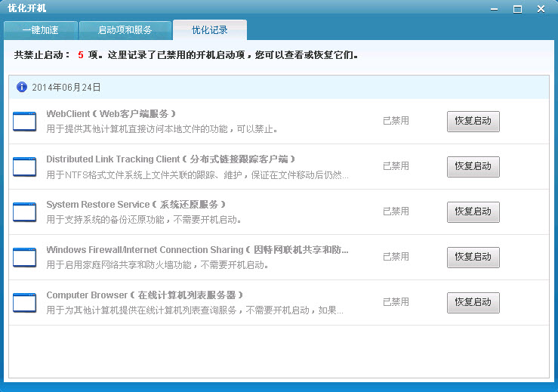Restore startup for Distributed Link Tracking Client
This screenshot has height=392, width=558.
coord(473,167)
